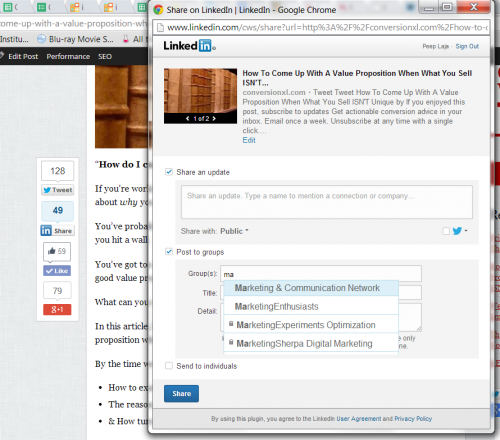Viewport: 500px width, 440px height.
Task: Click the LinkedIn logo in header
Action: pyautogui.click(x=189, y=46)
